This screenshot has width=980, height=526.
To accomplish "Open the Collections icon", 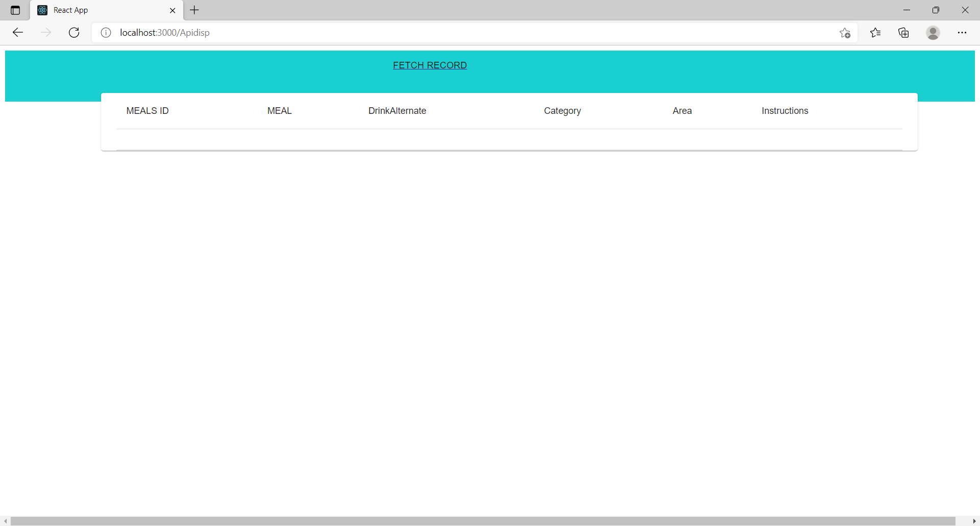I will [903, 33].
